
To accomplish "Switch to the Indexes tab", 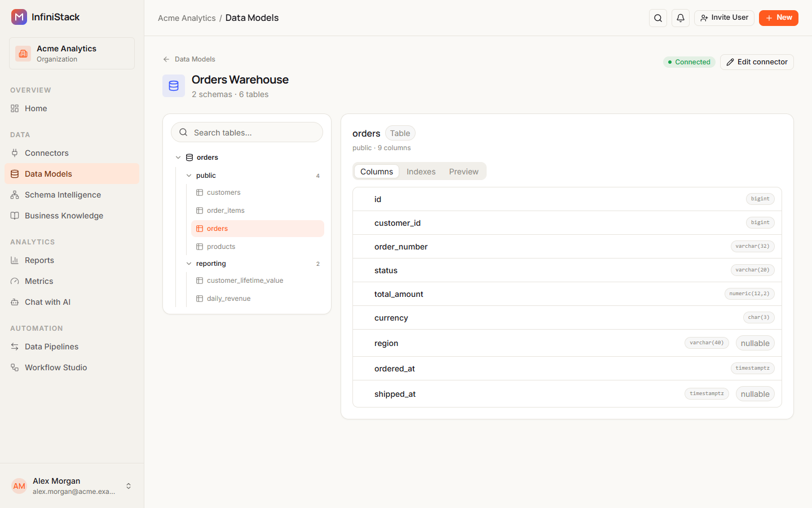I will click(421, 172).
